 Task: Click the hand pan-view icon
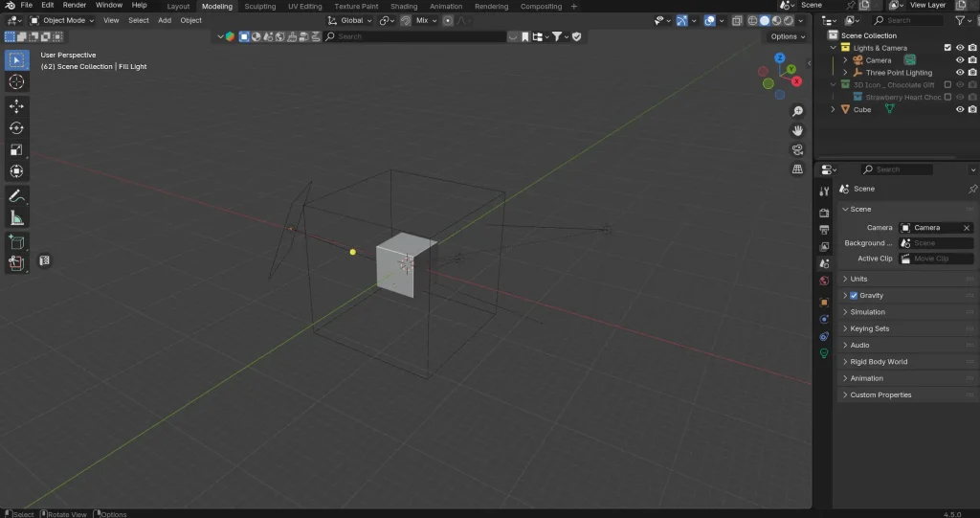(x=797, y=130)
